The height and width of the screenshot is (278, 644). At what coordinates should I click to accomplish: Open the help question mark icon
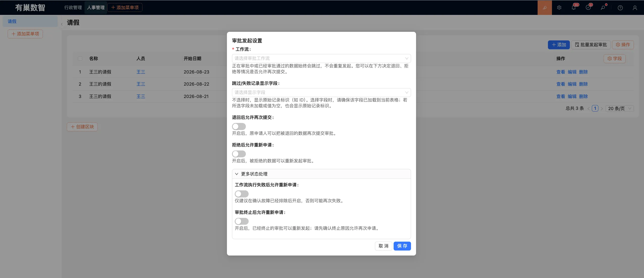tap(620, 8)
